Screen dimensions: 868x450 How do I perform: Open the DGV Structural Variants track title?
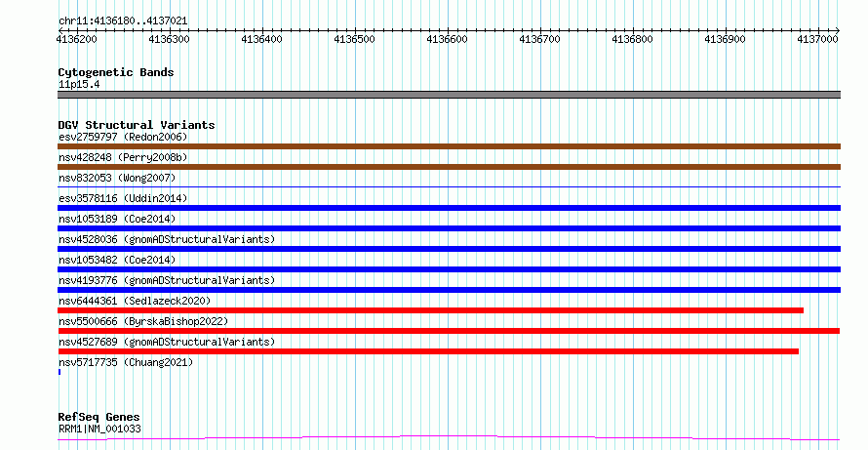137,125
